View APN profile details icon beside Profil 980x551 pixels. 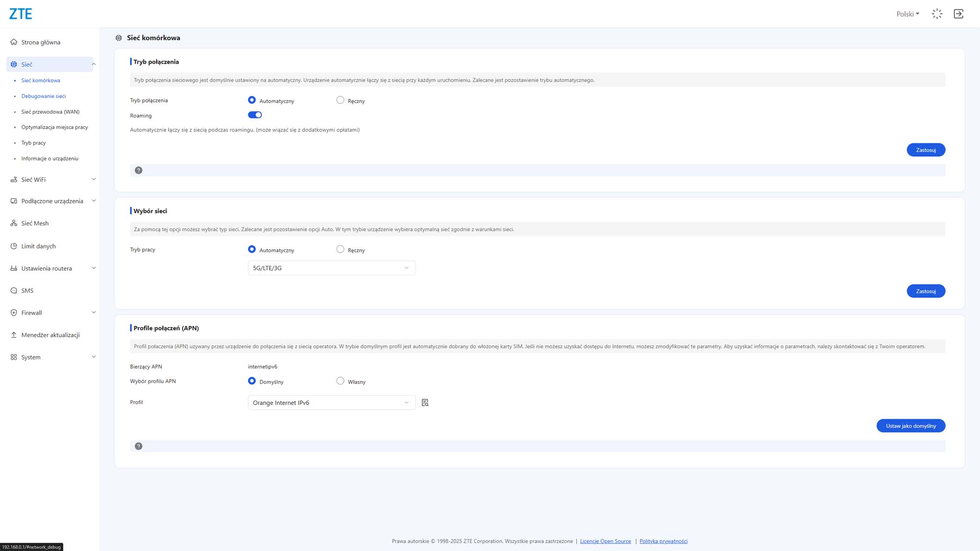point(425,403)
